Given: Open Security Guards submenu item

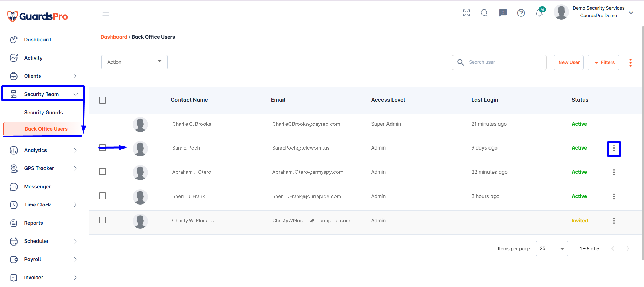Looking at the screenshot, I should point(43,112).
